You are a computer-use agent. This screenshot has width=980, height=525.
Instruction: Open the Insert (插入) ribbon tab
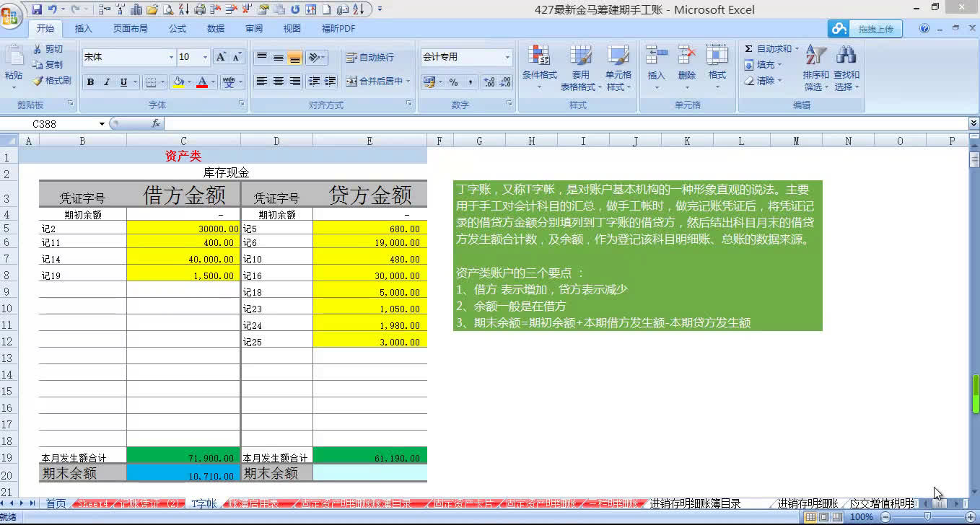point(84,29)
